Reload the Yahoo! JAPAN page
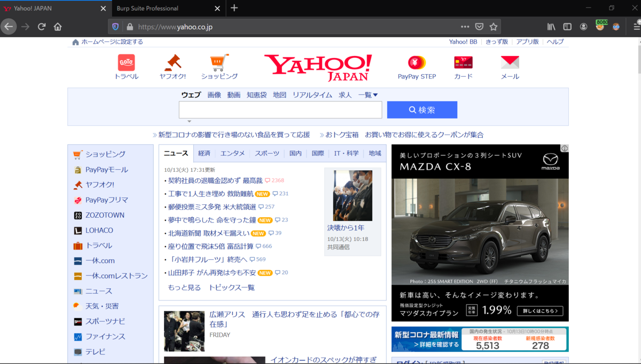 pos(42,27)
